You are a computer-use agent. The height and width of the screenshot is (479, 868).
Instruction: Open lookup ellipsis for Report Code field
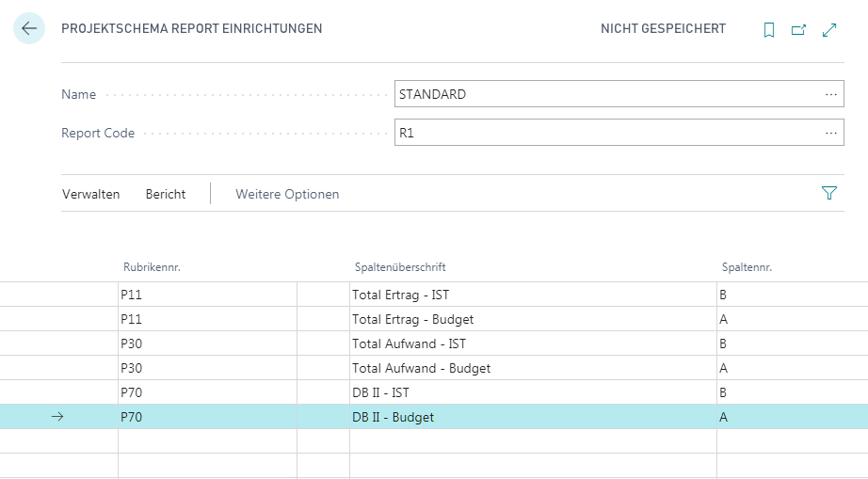(x=831, y=133)
